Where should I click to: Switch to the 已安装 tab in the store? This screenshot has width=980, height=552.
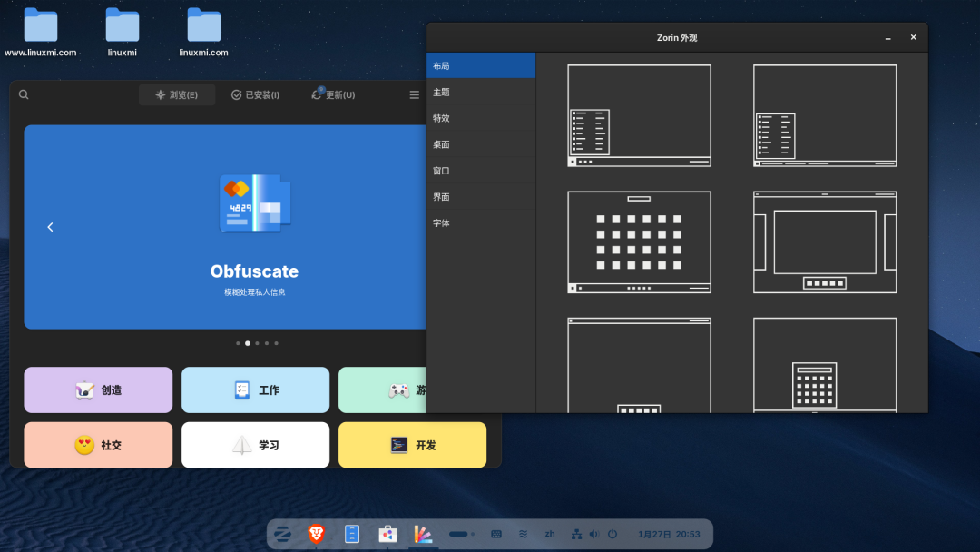255,94
